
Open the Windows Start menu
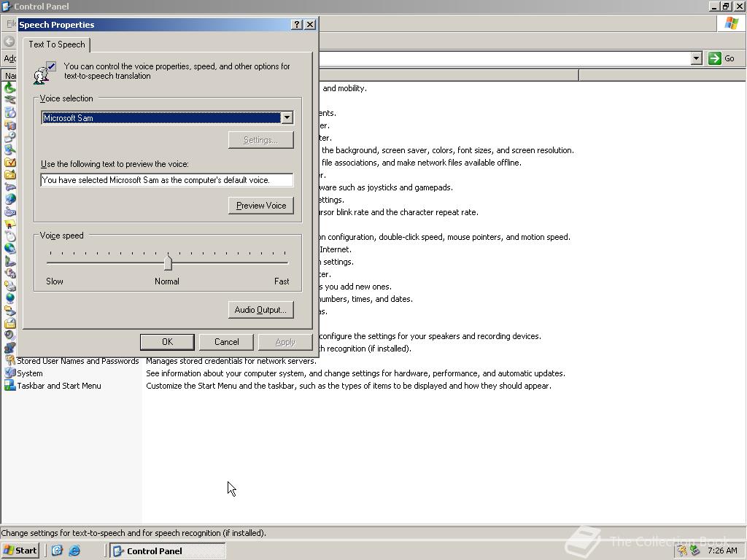(x=20, y=551)
